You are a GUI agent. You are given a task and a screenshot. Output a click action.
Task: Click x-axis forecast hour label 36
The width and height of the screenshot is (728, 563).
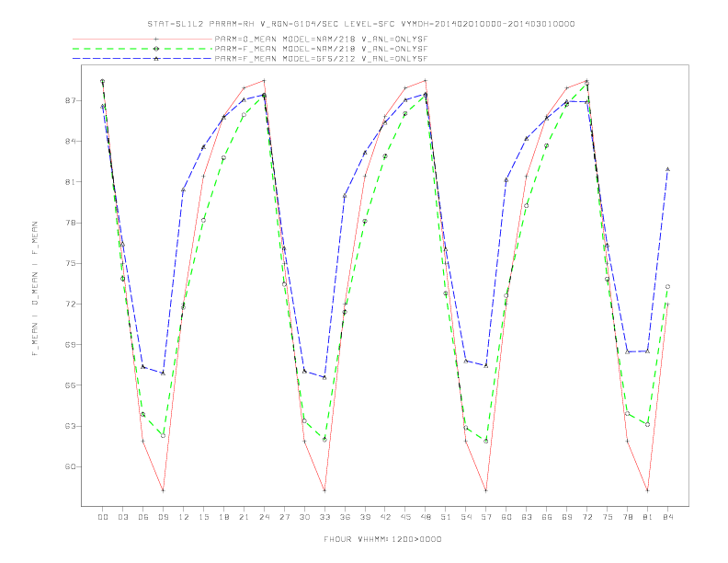point(345,517)
